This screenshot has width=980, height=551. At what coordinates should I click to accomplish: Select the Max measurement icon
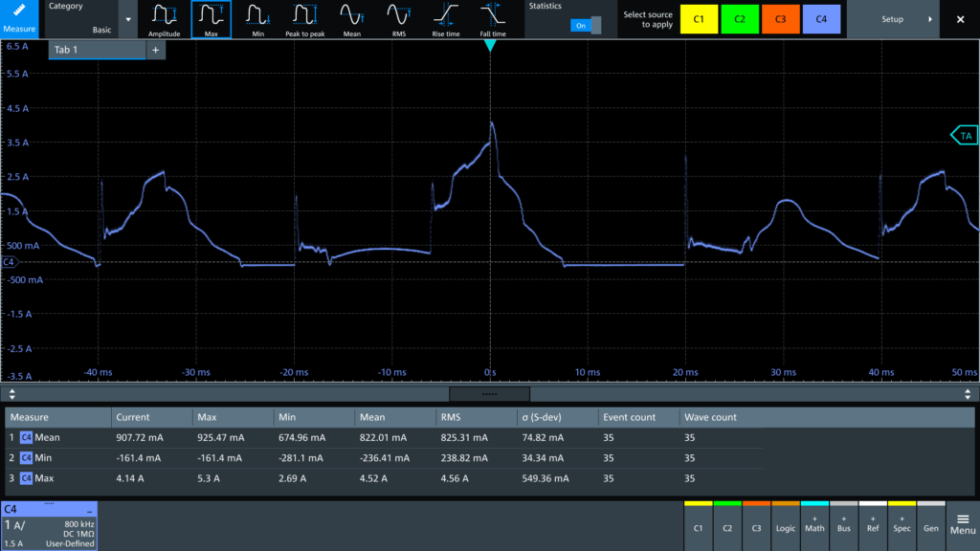[x=211, y=19]
